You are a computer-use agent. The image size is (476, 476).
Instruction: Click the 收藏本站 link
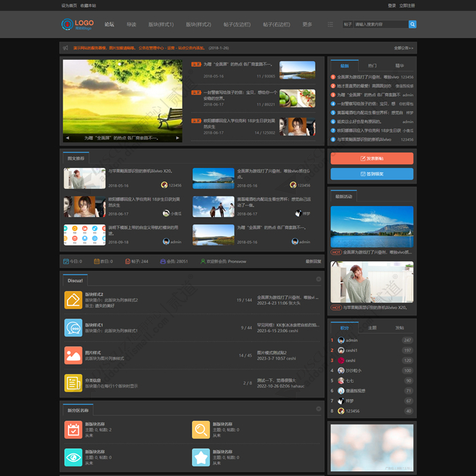[x=88, y=5]
